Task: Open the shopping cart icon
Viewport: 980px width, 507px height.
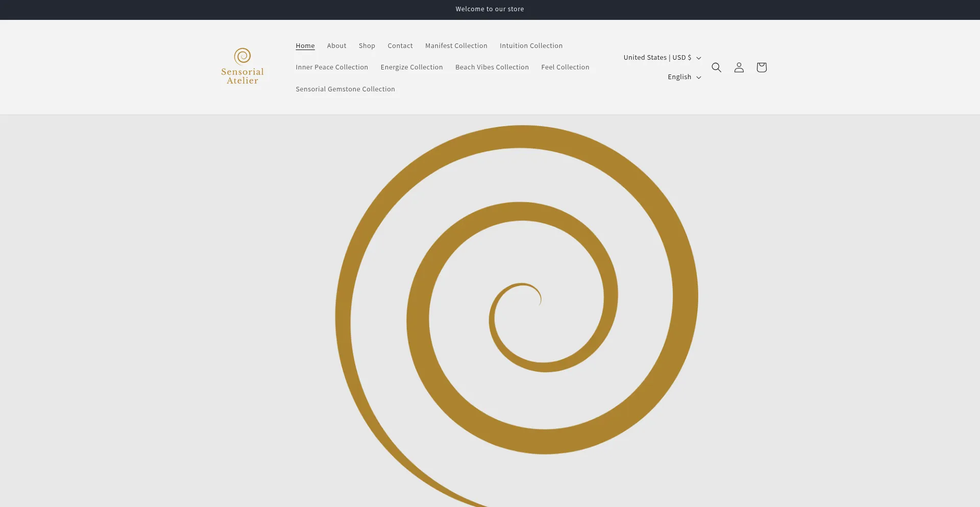Action: coord(761,67)
